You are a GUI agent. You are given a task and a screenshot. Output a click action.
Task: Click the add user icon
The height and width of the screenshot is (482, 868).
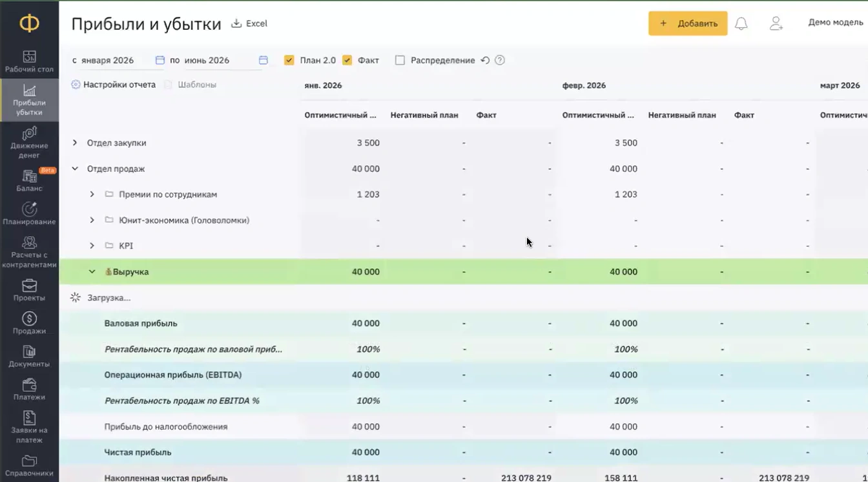tap(776, 24)
